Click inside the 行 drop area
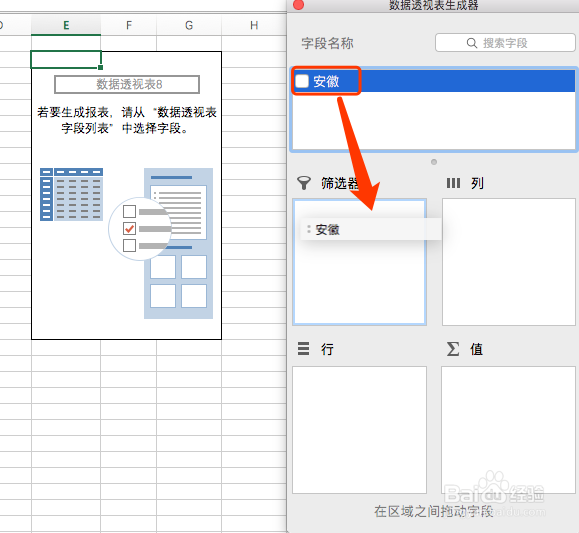579x533 pixels. [359, 430]
